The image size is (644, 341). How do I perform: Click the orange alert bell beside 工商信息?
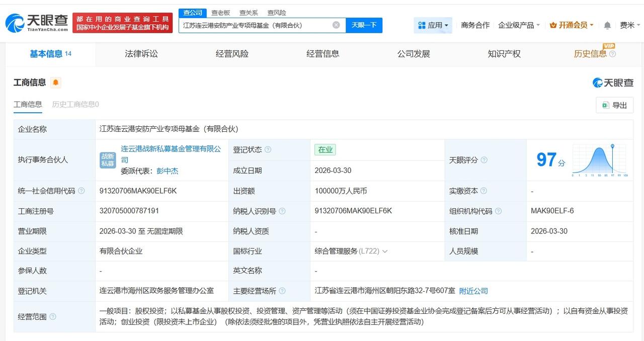coord(56,82)
